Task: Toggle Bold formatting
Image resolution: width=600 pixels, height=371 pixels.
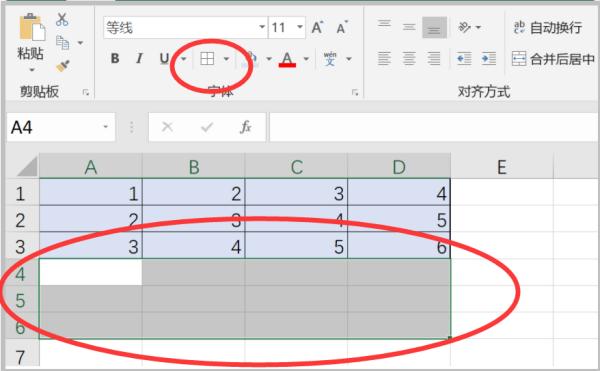Action: tap(114, 59)
